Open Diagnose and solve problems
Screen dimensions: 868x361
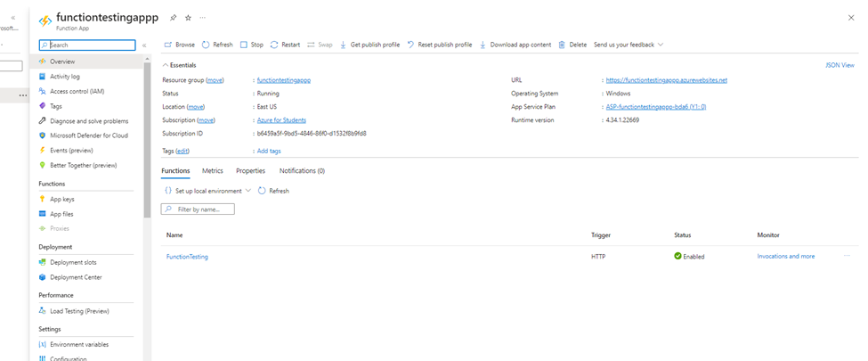click(x=89, y=121)
